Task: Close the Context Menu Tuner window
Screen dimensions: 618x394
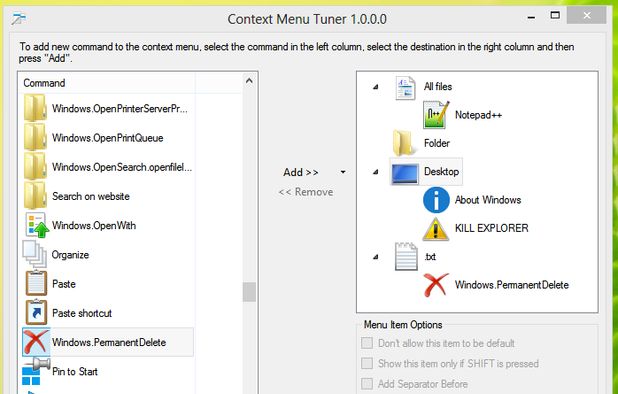Action: pos(586,15)
